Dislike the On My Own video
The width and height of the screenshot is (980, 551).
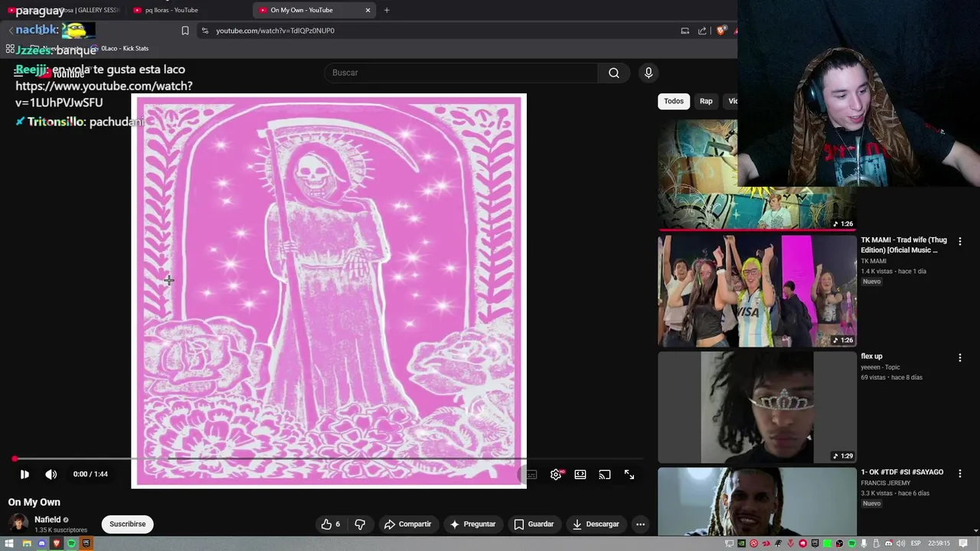pyautogui.click(x=360, y=524)
